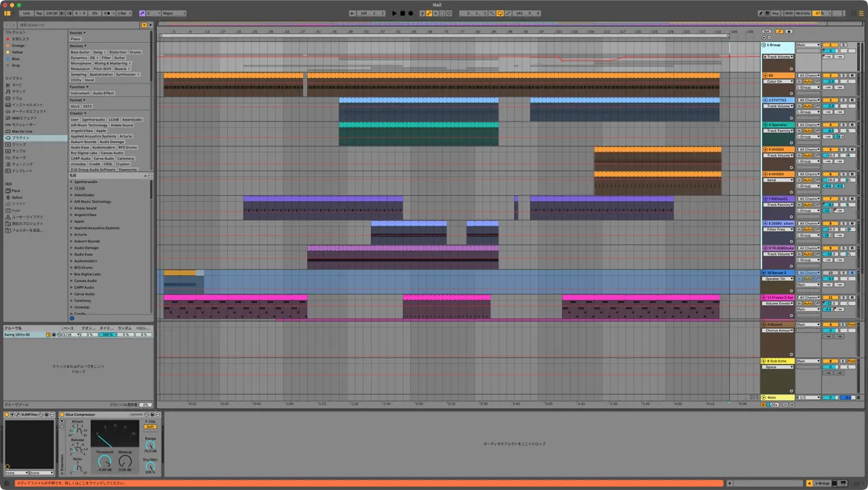The width and height of the screenshot is (868, 490).
Task: Solo the 3 ST0T753 track
Action: pyautogui.click(x=844, y=100)
